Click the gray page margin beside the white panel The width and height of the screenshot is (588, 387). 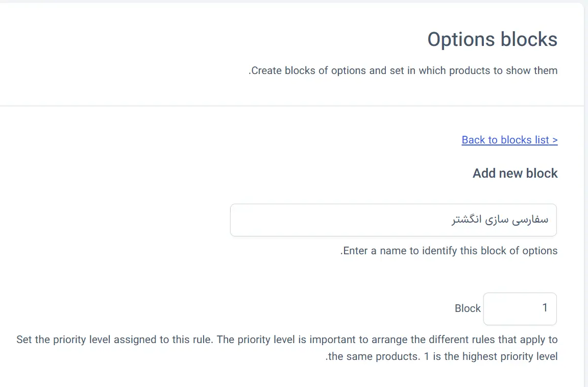pos(585,187)
